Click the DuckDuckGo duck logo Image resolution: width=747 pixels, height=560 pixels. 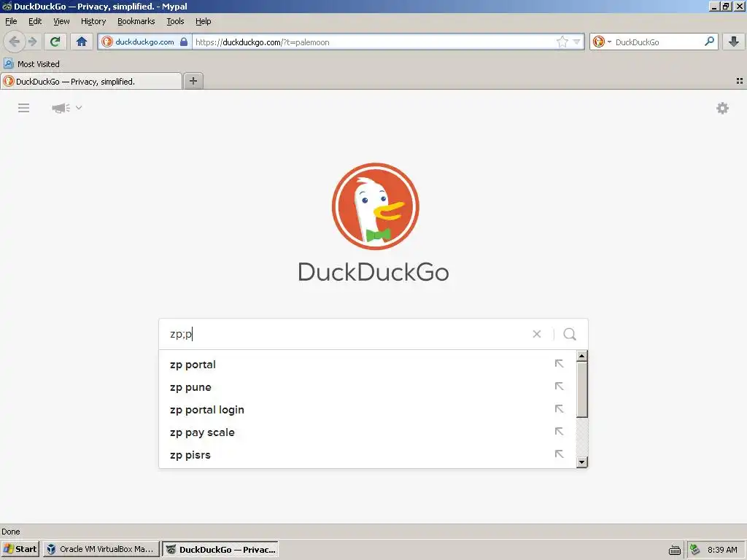(376, 206)
